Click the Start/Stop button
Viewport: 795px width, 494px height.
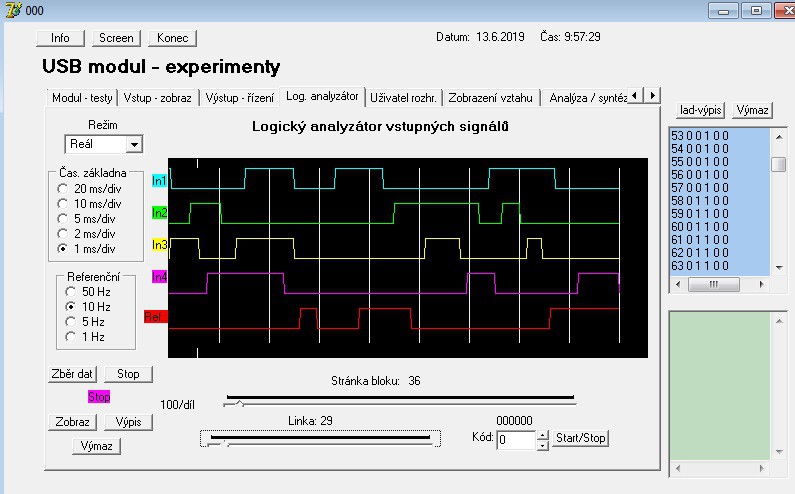click(580, 438)
